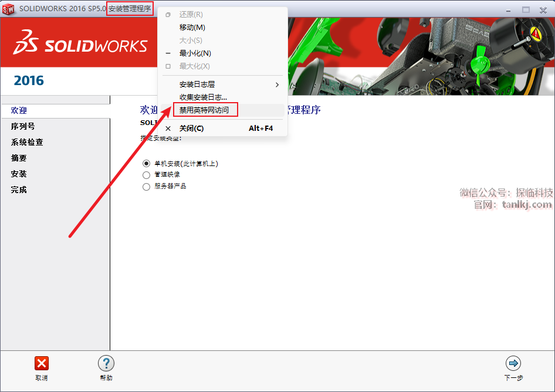The image size is (555, 392).
Task: Expand the 安装日志层 submenu
Action: pos(222,85)
